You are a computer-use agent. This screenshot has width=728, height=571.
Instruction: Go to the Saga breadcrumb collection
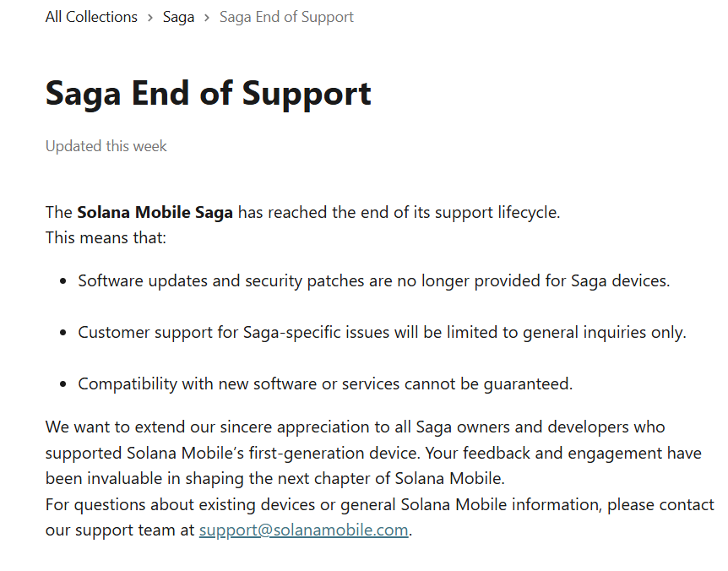tap(178, 17)
